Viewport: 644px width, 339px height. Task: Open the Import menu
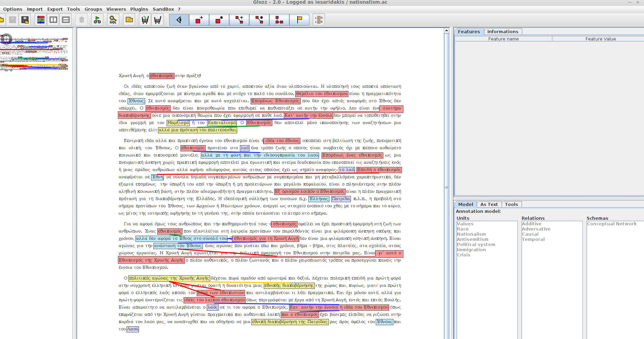coord(35,9)
